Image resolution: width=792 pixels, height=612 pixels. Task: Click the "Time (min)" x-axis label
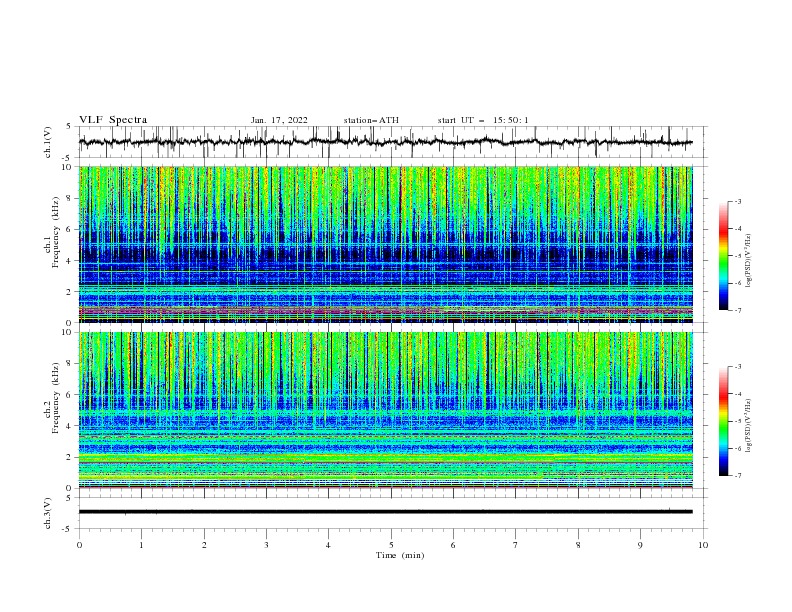[400, 555]
